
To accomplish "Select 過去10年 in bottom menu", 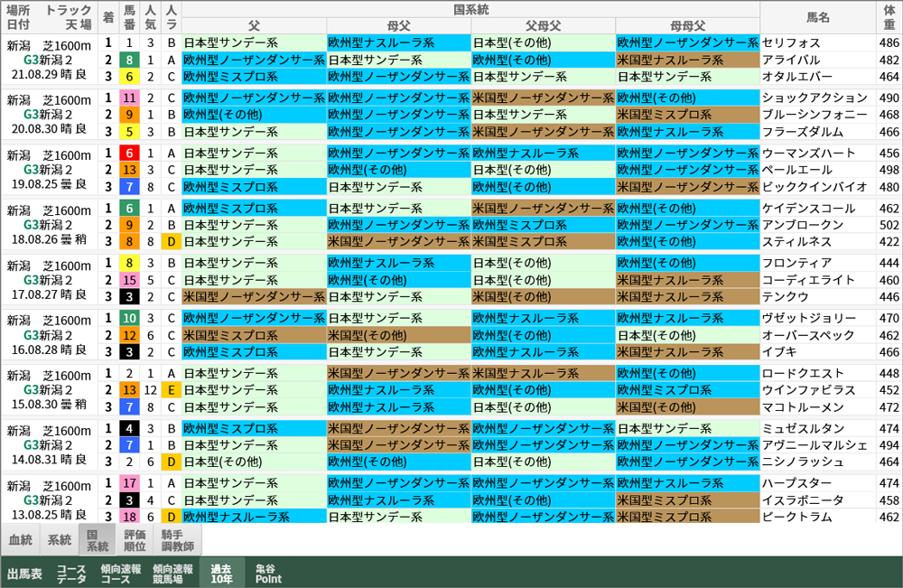I will [222, 574].
